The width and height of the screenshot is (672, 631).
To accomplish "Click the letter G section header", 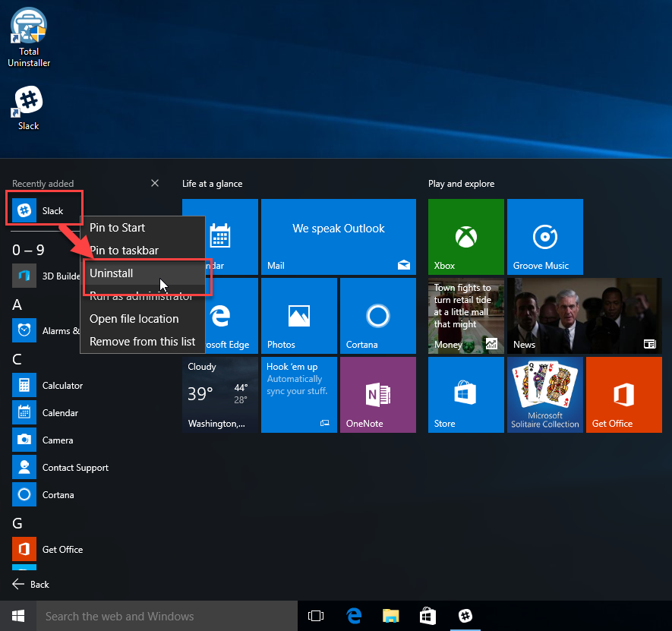I will coord(17,523).
